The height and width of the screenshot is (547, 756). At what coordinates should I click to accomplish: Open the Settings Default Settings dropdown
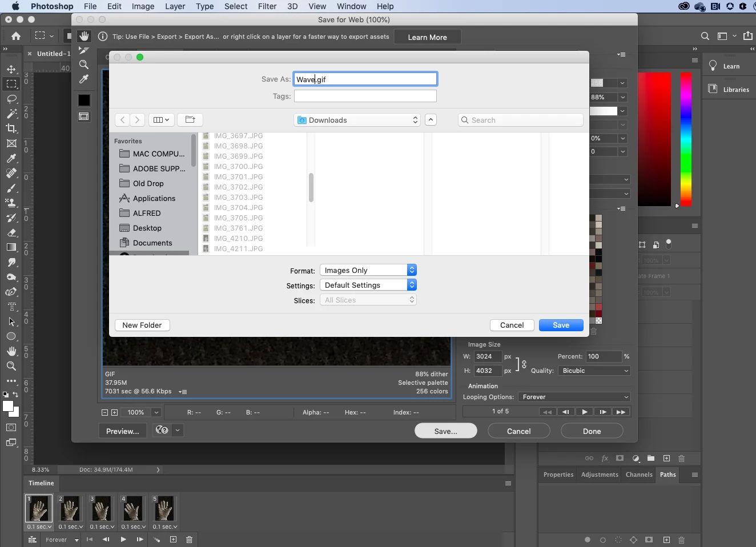click(x=368, y=285)
